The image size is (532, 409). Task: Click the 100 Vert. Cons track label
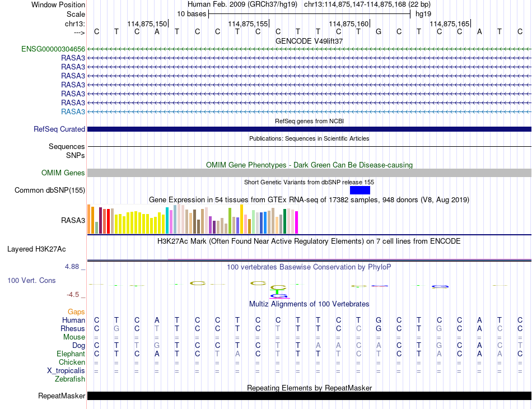point(31,280)
